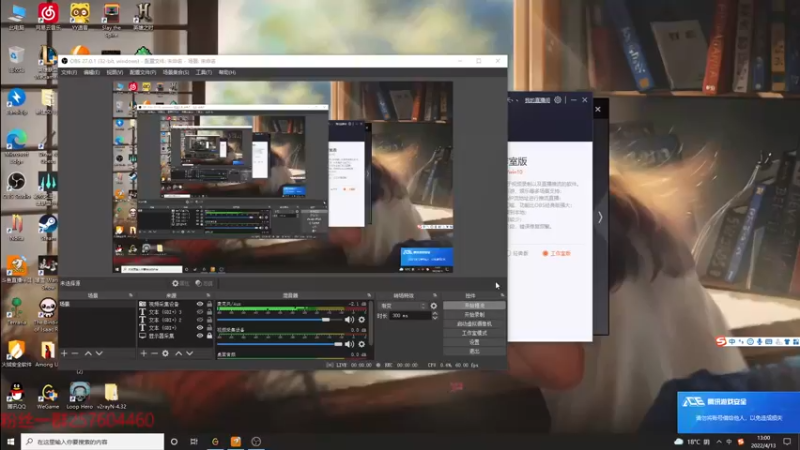Move the selected source down

190,353
